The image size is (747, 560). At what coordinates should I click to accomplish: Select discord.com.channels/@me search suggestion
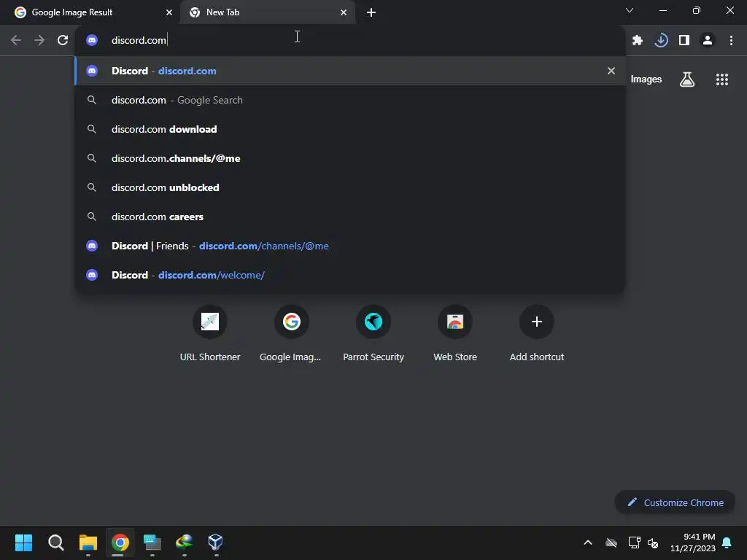[x=350, y=158]
